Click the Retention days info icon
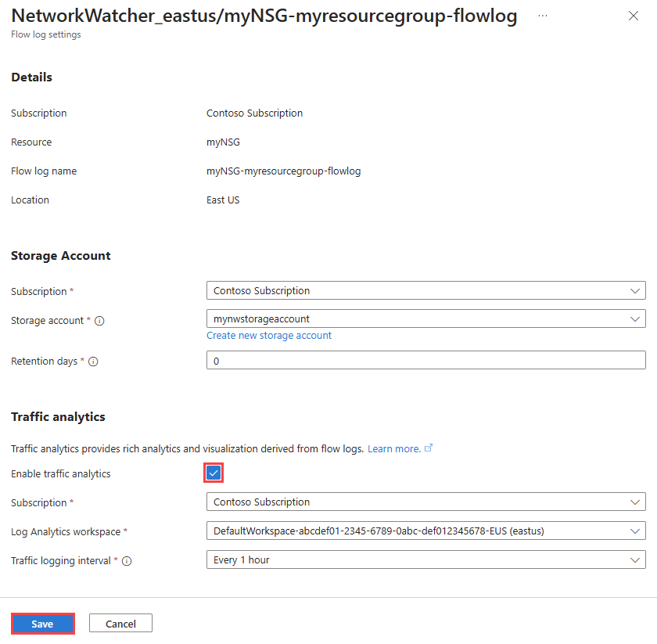The image size is (657, 644). tap(94, 362)
